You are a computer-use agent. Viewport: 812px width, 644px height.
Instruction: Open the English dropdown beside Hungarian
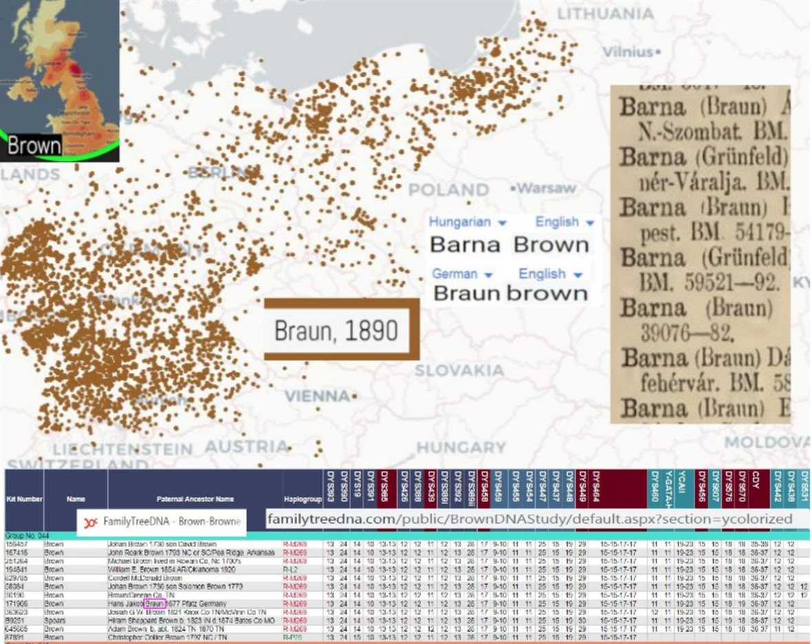point(564,222)
